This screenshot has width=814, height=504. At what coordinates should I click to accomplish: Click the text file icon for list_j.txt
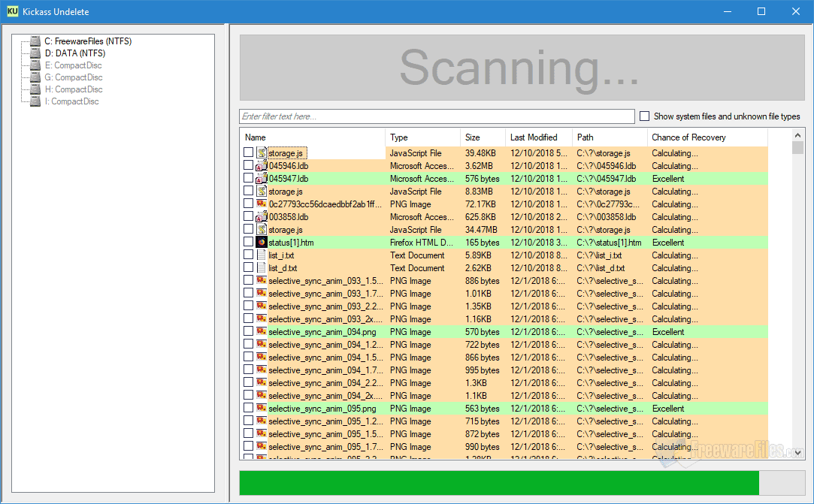tap(262, 255)
